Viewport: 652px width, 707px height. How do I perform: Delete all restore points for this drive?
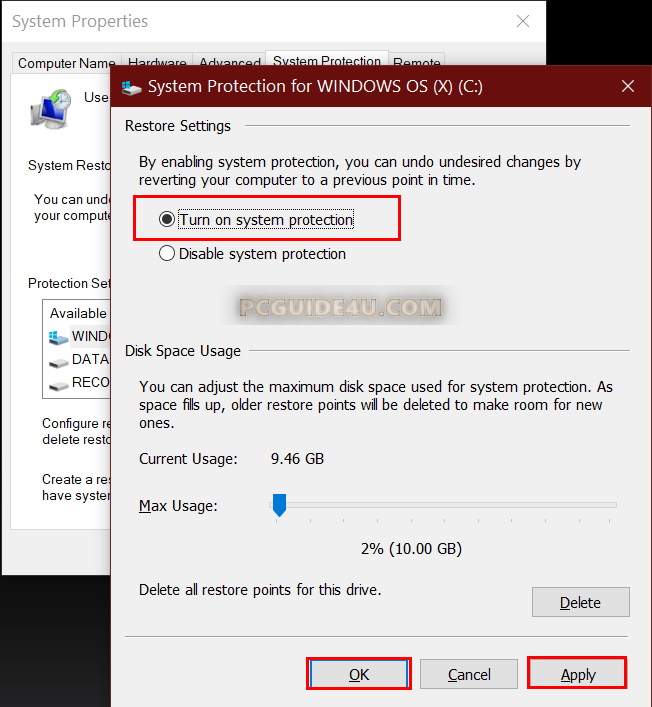point(580,603)
